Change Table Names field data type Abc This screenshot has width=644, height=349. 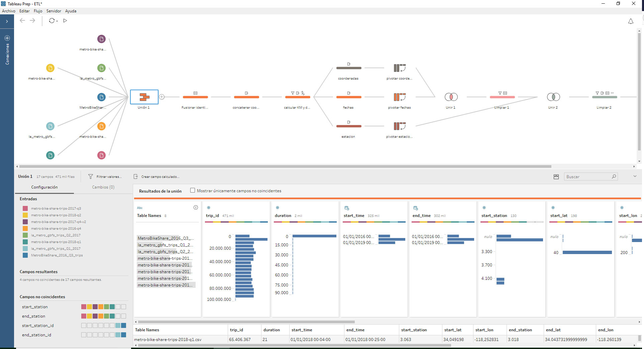point(140,208)
